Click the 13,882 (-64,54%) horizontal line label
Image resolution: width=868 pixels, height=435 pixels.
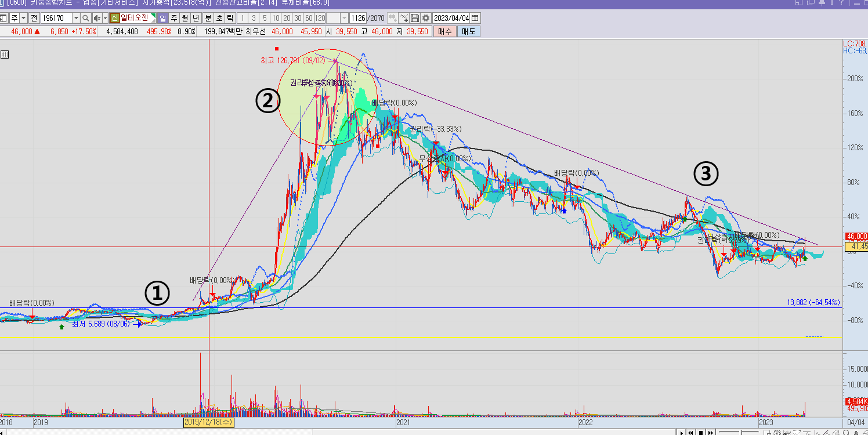click(x=813, y=303)
